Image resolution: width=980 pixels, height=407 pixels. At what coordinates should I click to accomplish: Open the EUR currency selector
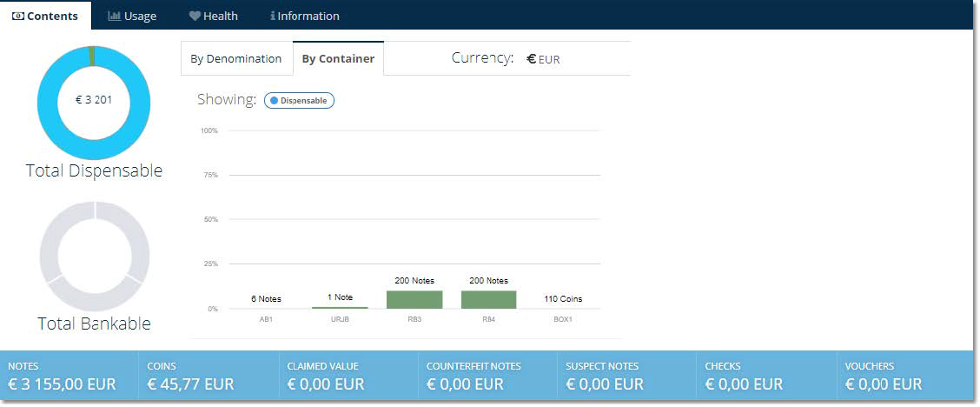pos(544,59)
